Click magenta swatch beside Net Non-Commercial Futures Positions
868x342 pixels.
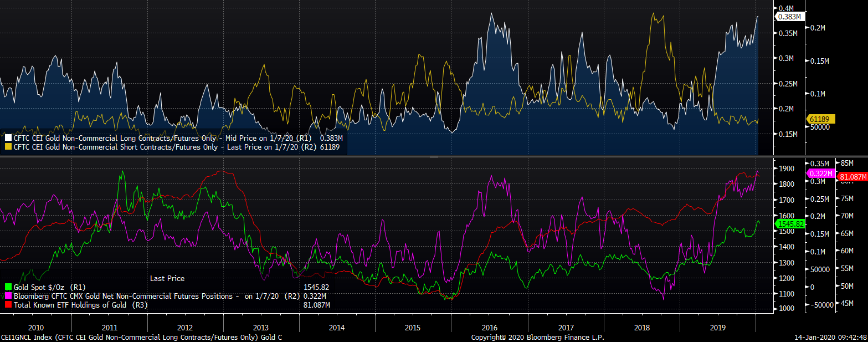pos(8,296)
